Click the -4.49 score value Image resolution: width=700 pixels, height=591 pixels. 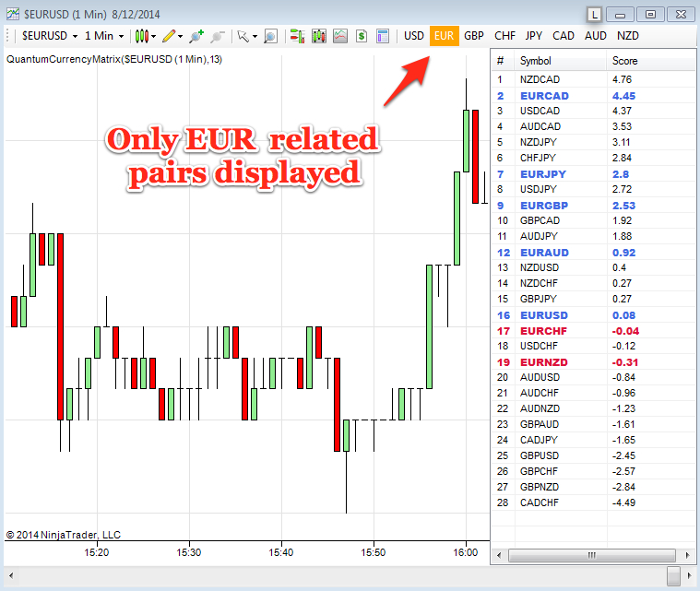623,502
